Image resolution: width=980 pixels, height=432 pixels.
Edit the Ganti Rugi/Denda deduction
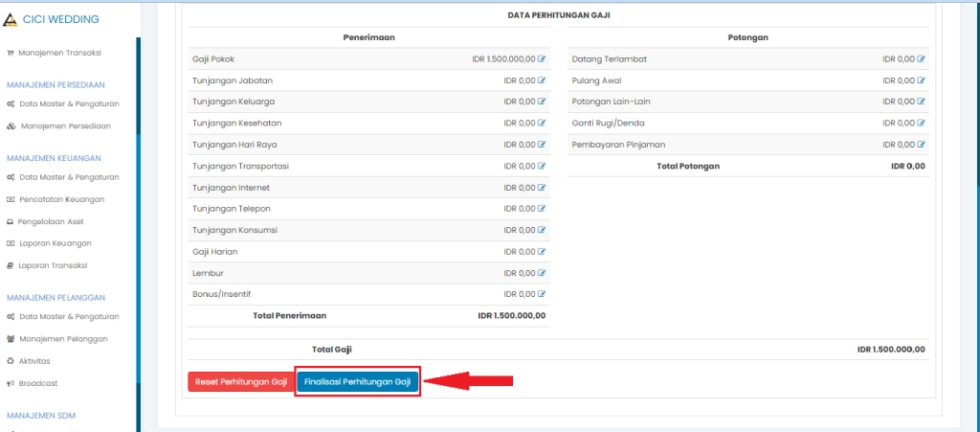click(x=922, y=124)
